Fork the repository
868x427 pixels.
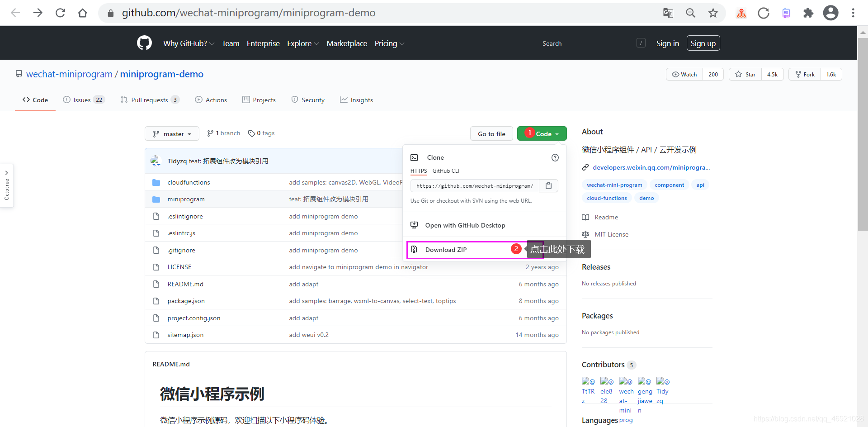pyautogui.click(x=805, y=74)
